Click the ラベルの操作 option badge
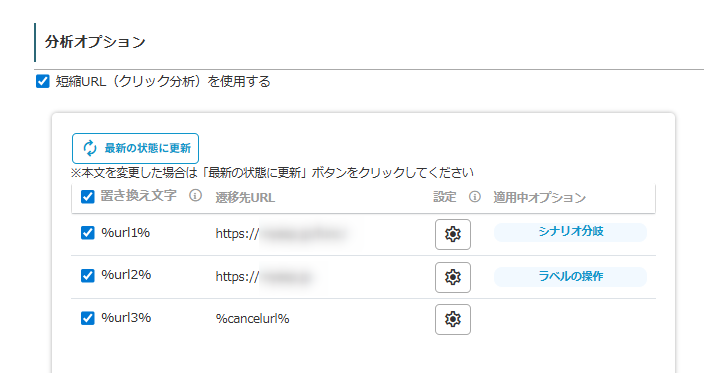Viewport: 721px width, 382px height. coord(570,277)
